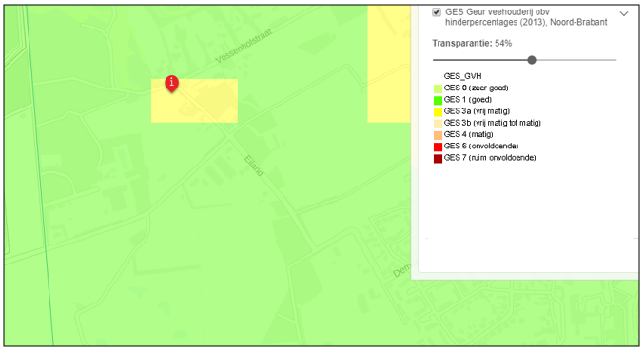Image resolution: width=644 pixels, height=352 pixels.
Task: Click the GES 6 (onvoldoende) red swatch
Action: pyautogui.click(x=438, y=147)
